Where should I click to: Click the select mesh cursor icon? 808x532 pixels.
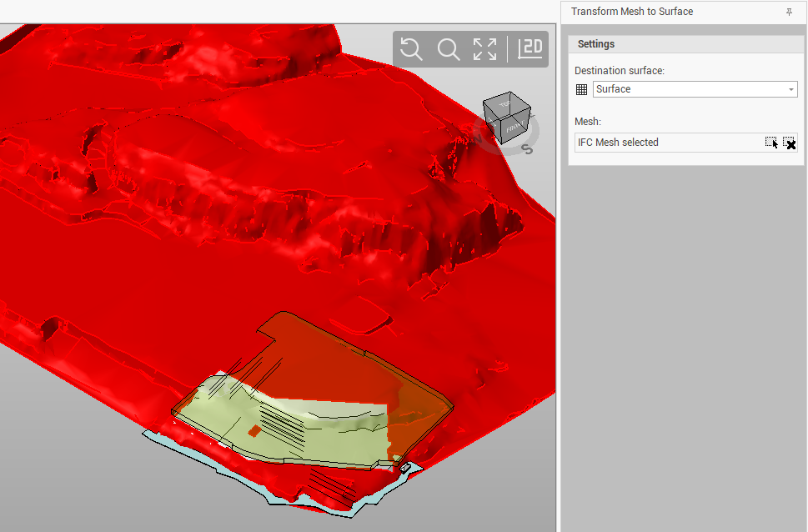point(771,143)
